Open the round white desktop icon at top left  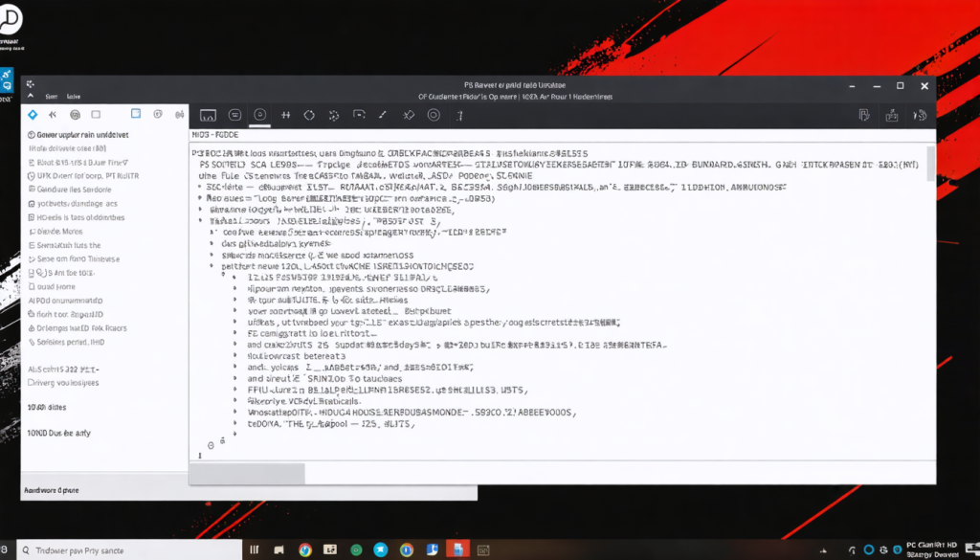click(10, 21)
